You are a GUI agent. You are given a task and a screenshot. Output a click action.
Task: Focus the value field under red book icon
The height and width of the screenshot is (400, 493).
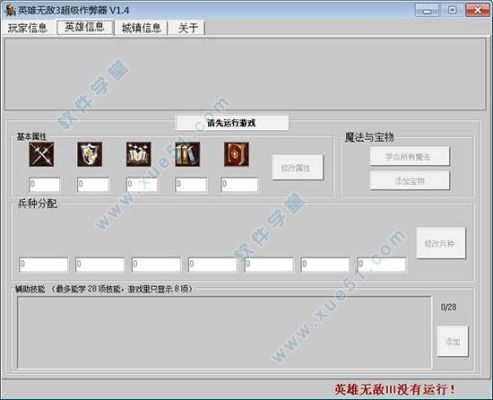tap(239, 184)
